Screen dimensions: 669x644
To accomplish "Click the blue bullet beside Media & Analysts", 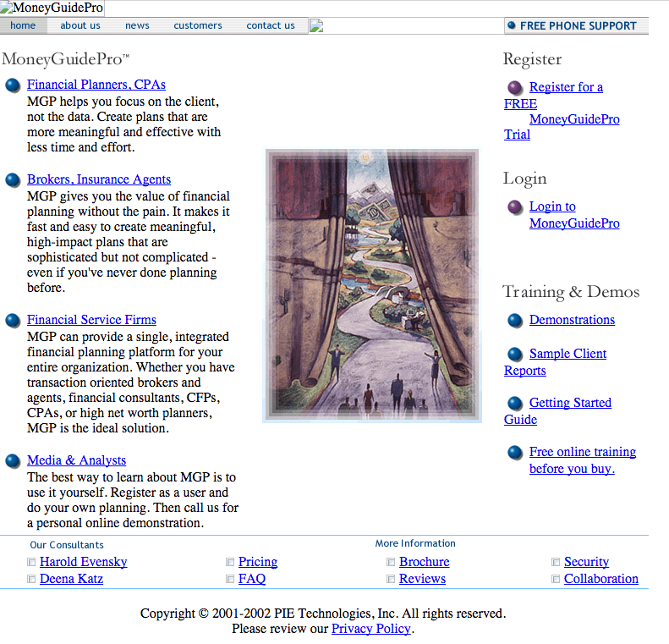I will [x=13, y=461].
